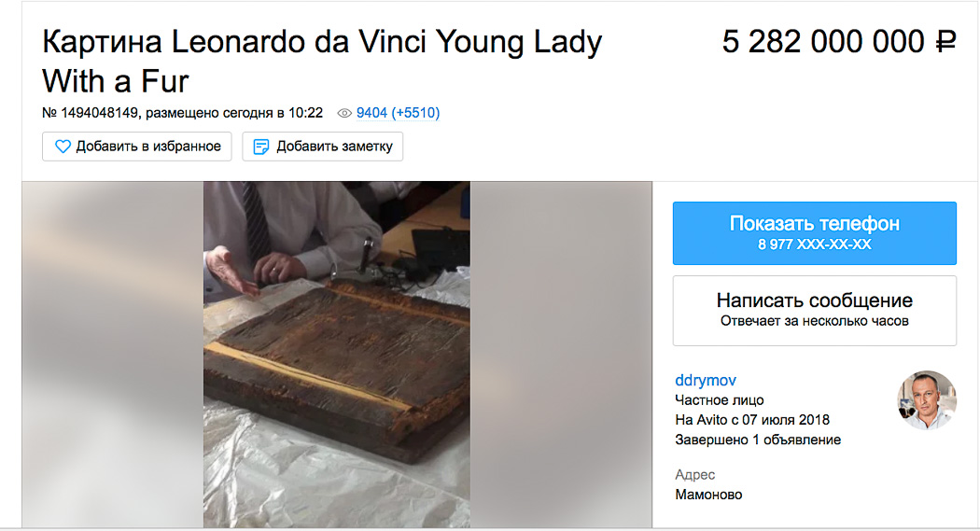Add listing via Добавить в избранное button

pos(137,147)
